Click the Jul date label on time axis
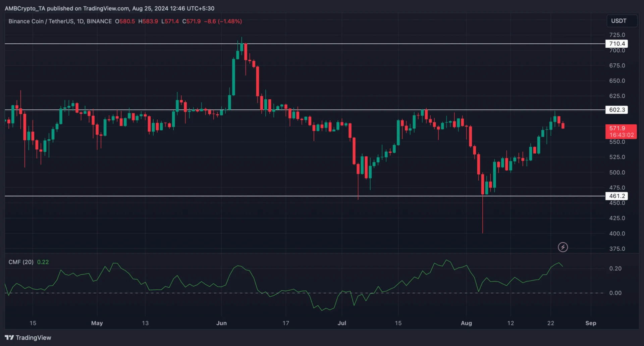 (x=342, y=323)
